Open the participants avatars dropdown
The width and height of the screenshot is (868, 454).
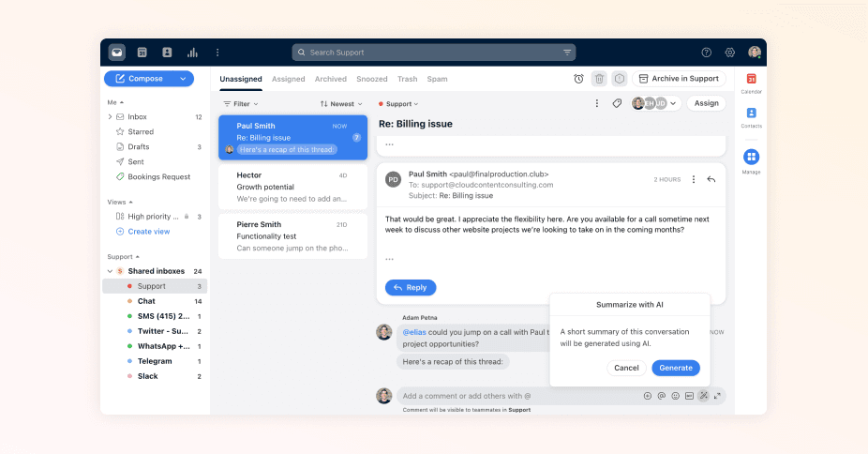click(x=655, y=103)
